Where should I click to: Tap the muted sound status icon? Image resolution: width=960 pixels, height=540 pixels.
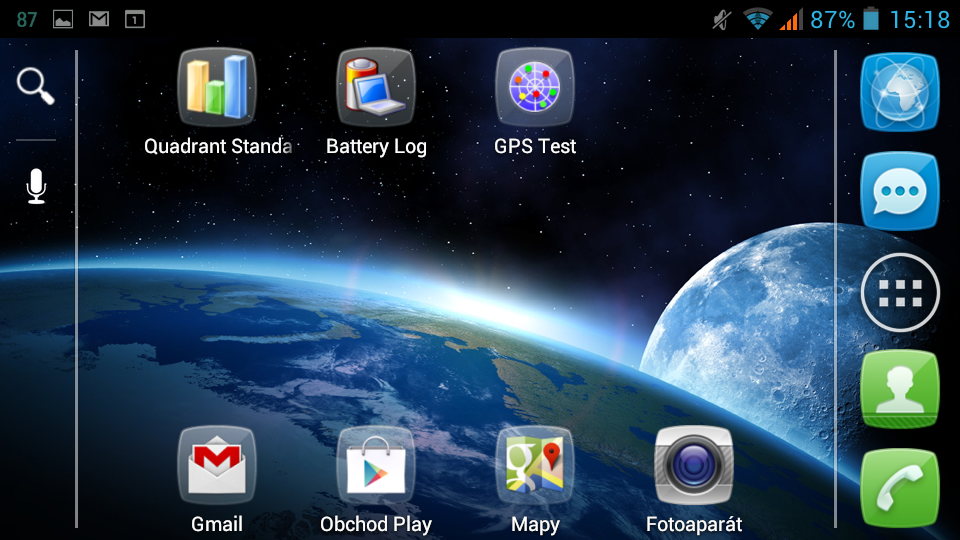coord(721,19)
